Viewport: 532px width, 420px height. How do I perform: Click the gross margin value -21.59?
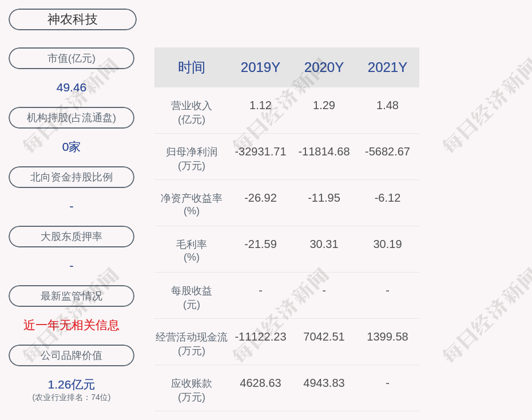(x=260, y=244)
